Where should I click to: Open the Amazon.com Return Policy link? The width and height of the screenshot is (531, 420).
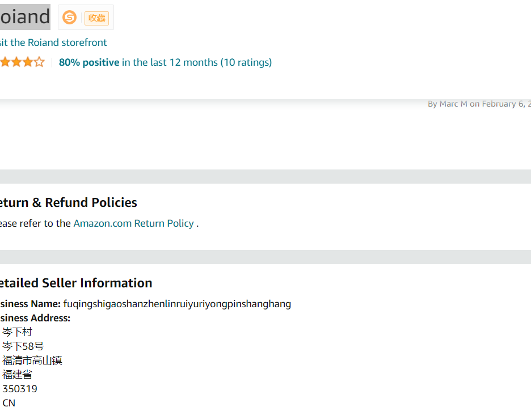(x=133, y=223)
